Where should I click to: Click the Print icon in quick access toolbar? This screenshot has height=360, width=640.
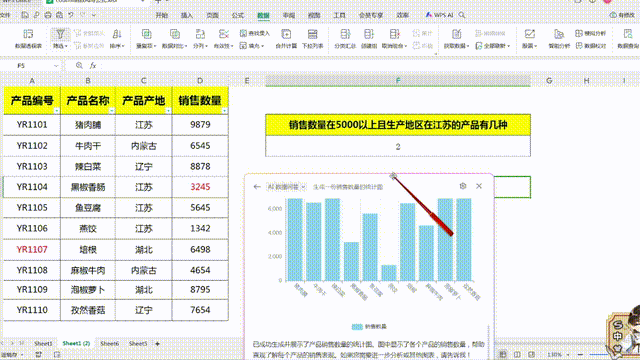pyautogui.click(x=48, y=15)
